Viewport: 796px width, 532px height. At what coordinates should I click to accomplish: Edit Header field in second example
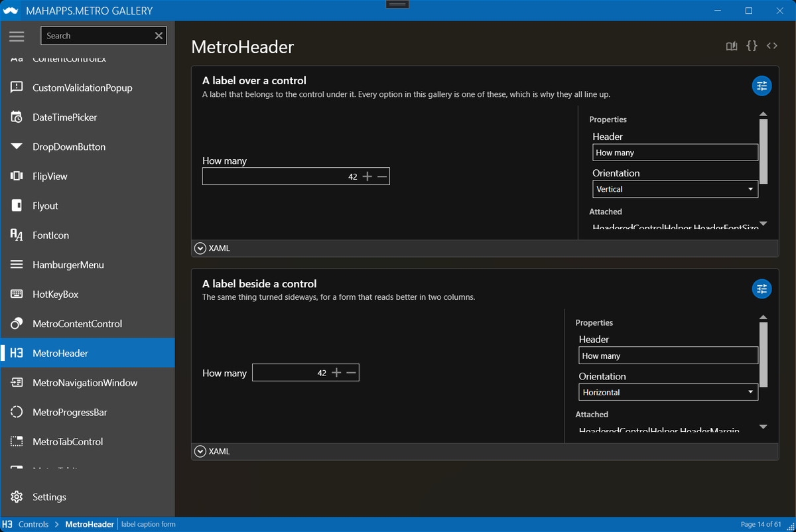pos(669,356)
